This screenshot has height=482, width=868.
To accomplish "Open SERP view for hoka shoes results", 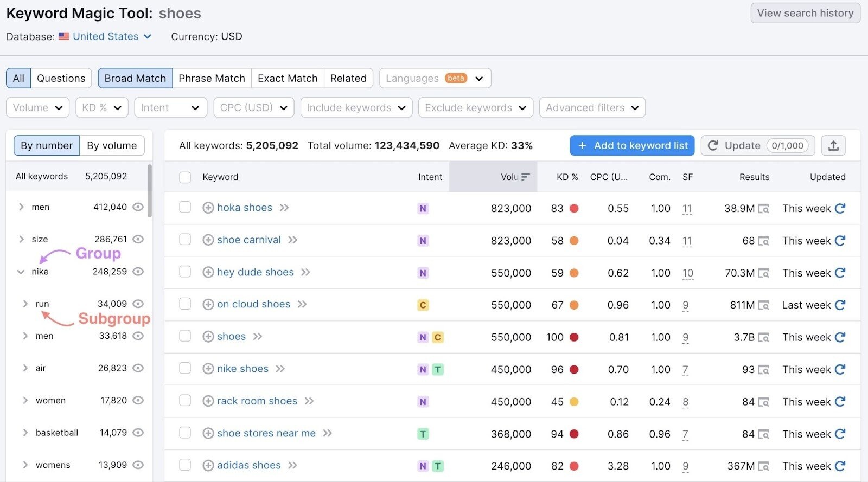I will point(763,209).
